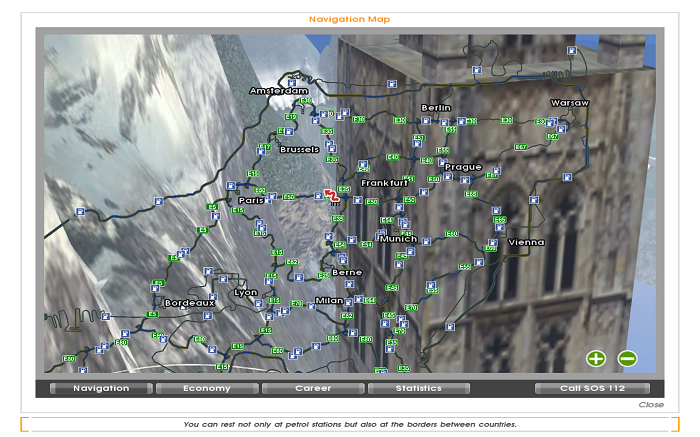This screenshot has height=437, width=700.
Task: Switch to the Economy tab
Action: click(206, 388)
